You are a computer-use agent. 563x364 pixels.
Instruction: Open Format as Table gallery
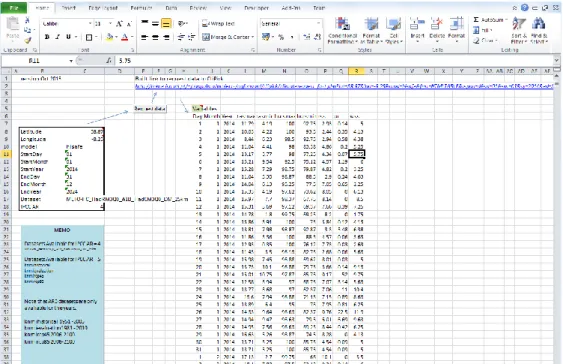pos(371,31)
